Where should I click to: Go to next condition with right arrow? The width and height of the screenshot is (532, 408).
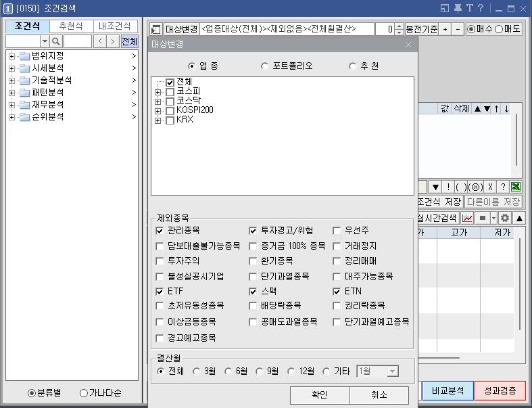pos(113,41)
